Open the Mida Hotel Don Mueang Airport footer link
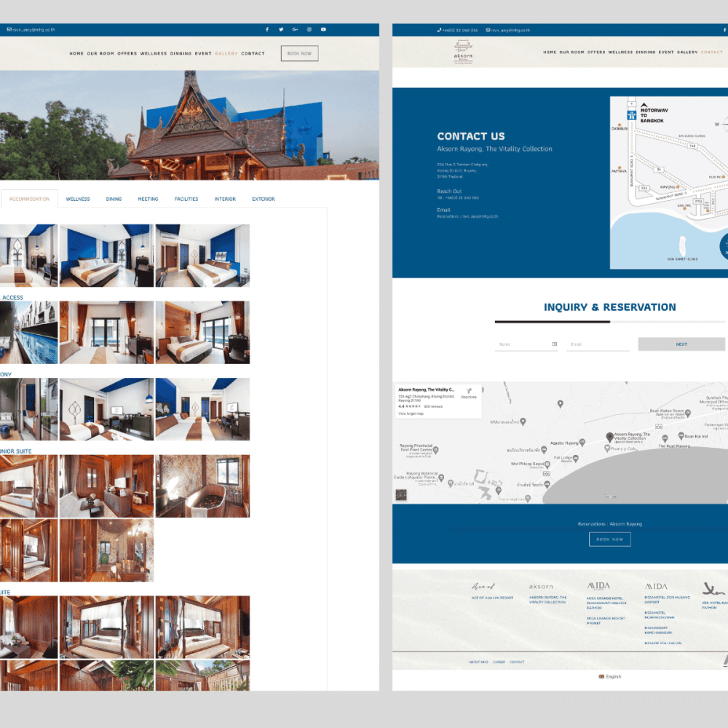The image size is (728, 728). [667, 599]
